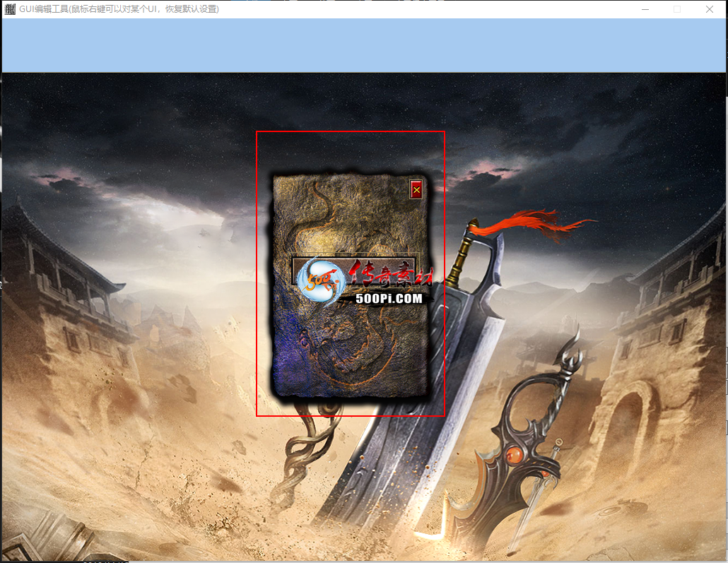The image size is (728, 563).
Task: Close the stone dialog with red X button
Action: 416,189
